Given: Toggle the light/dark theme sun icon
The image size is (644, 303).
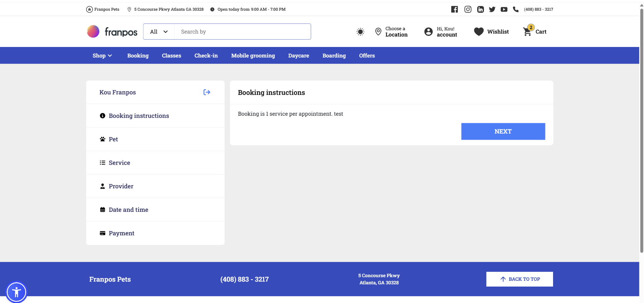Looking at the screenshot, I should click(x=360, y=32).
